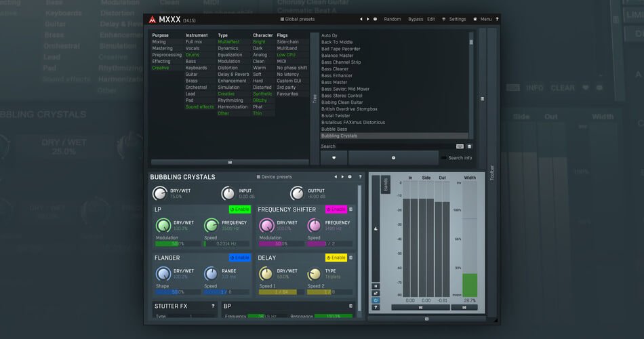
Task: Click previous preset arrow in the top bar
Action: (x=361, y=19)
